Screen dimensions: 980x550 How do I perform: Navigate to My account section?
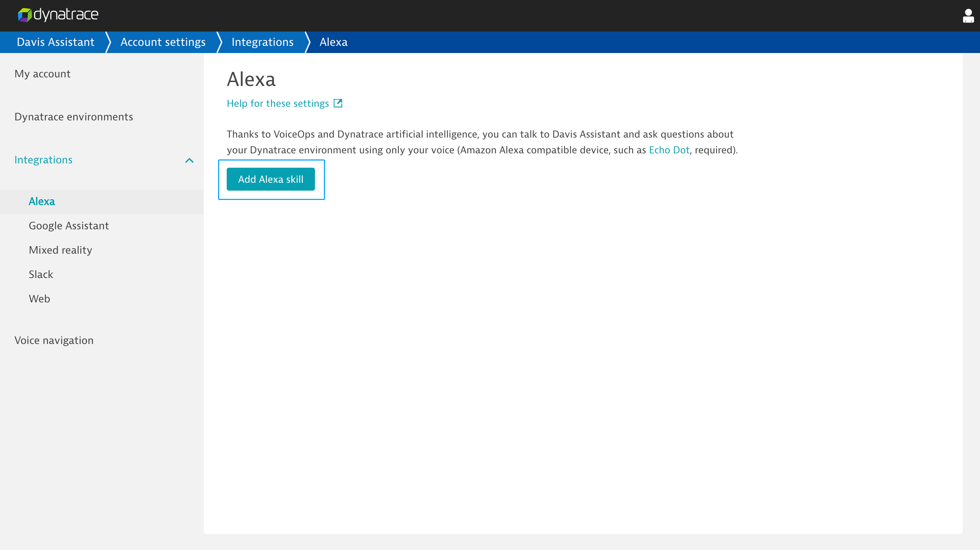[x=42, y=74]
